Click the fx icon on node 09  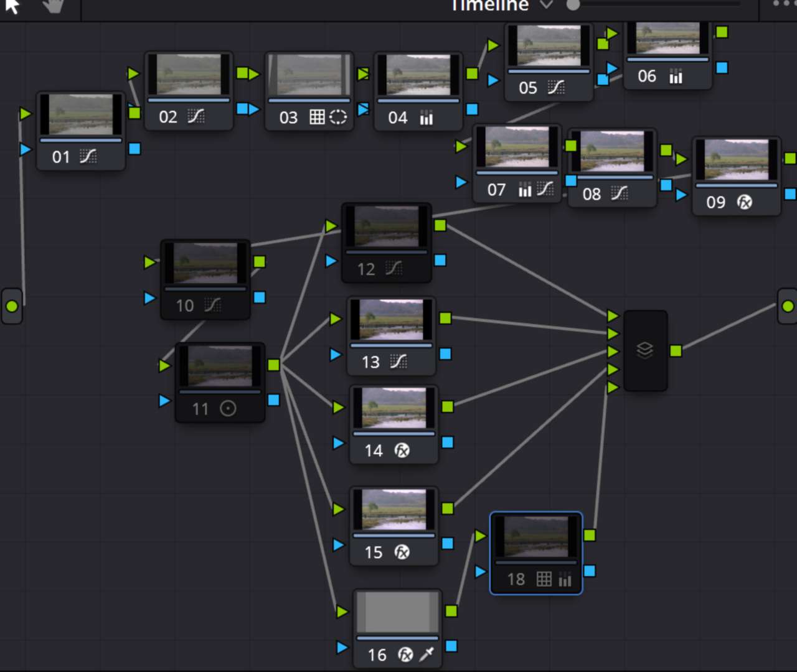click(x=745, y=202)
